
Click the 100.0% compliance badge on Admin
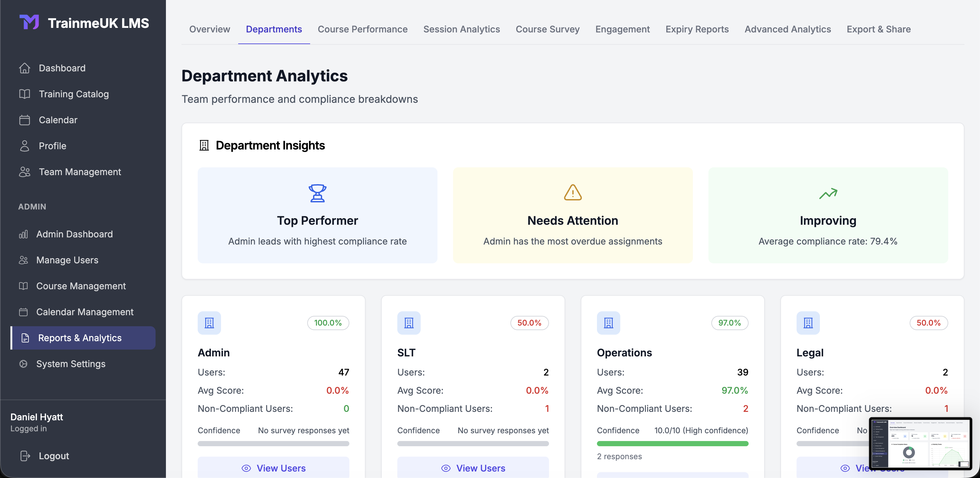(328, 323)
